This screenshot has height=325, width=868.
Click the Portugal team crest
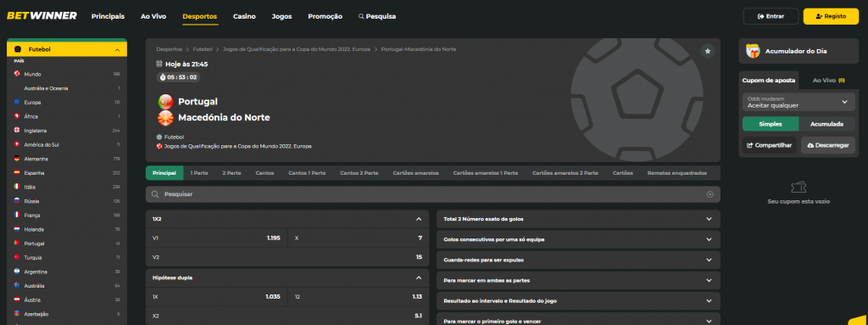[x=165, y=102]
